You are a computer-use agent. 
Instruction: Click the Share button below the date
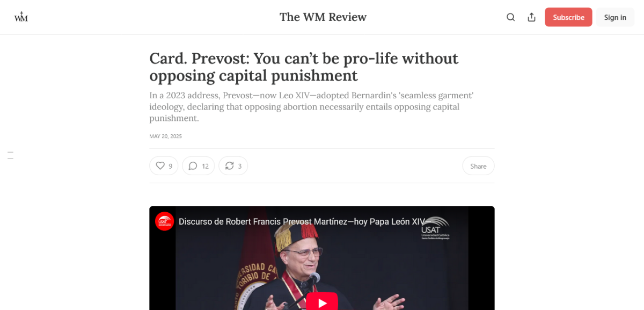[x=478, y=166]
